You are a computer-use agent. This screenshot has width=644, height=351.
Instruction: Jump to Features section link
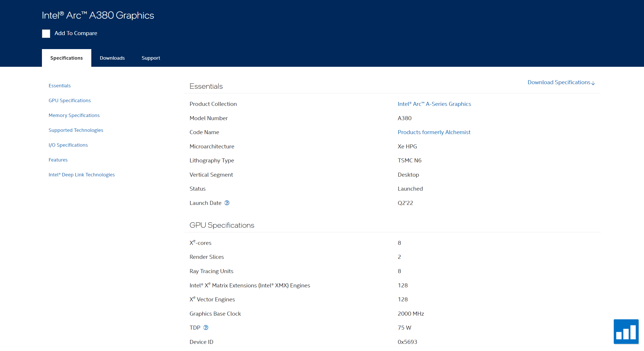click(x=58, y=160)
